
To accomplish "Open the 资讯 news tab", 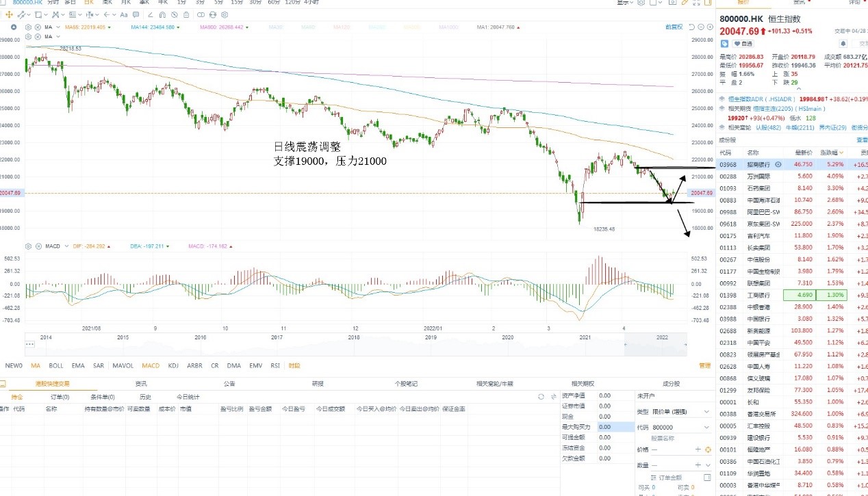I will [141, 384].
